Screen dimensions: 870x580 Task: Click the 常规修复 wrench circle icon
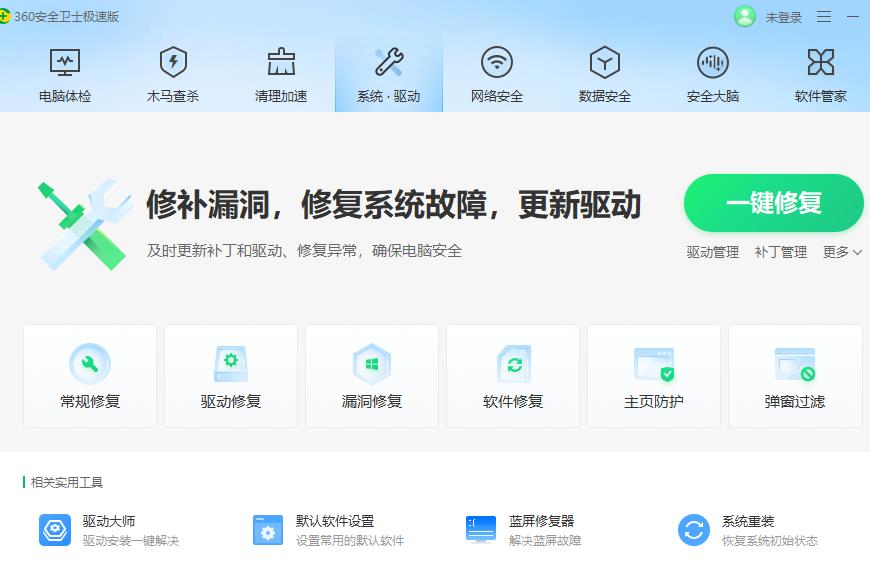click(x=90, y=364)
